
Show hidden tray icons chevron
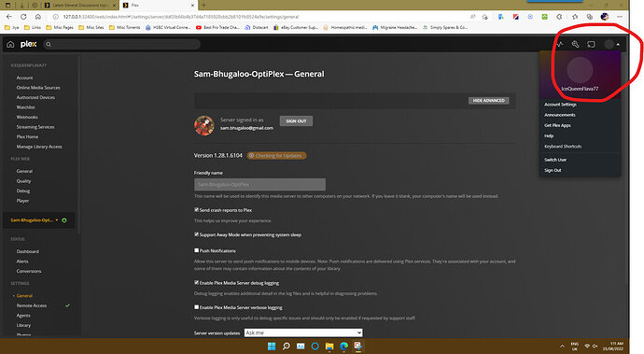tap(562, 347)
